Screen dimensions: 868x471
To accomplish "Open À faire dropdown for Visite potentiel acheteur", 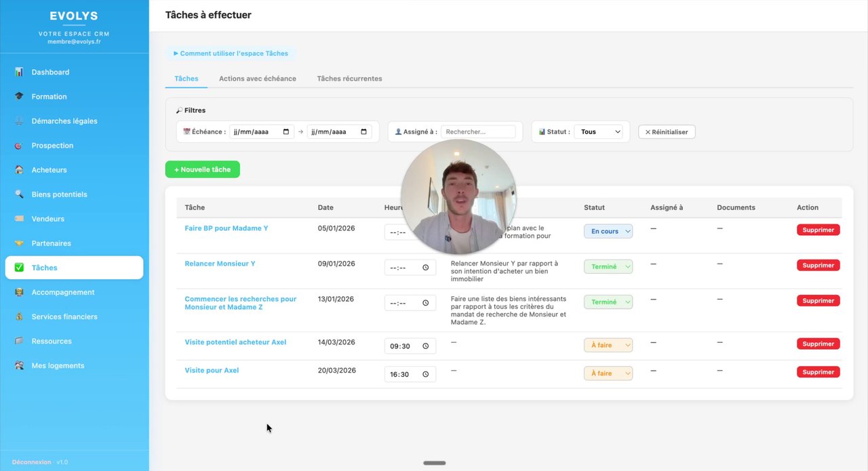I will pos(608,345).
